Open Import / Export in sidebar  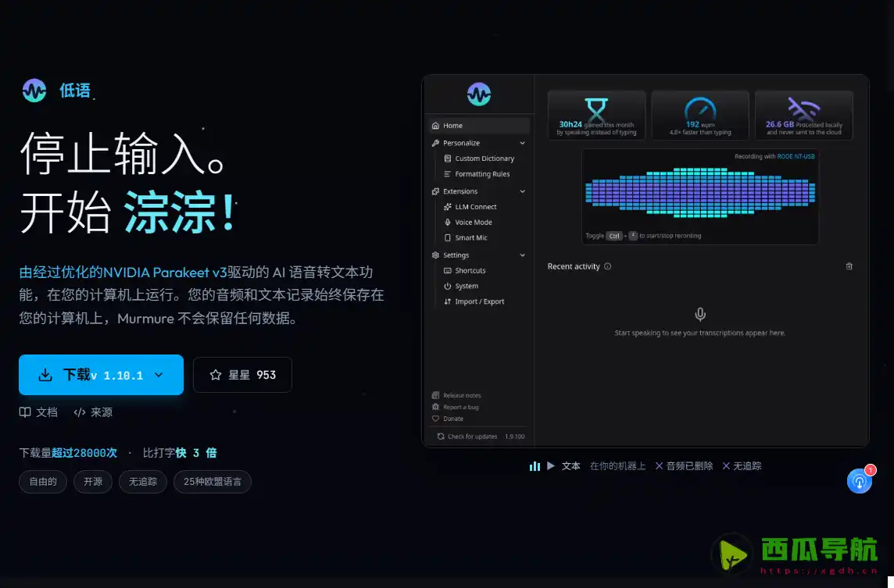pyautogui.click(x=479, y=301)
